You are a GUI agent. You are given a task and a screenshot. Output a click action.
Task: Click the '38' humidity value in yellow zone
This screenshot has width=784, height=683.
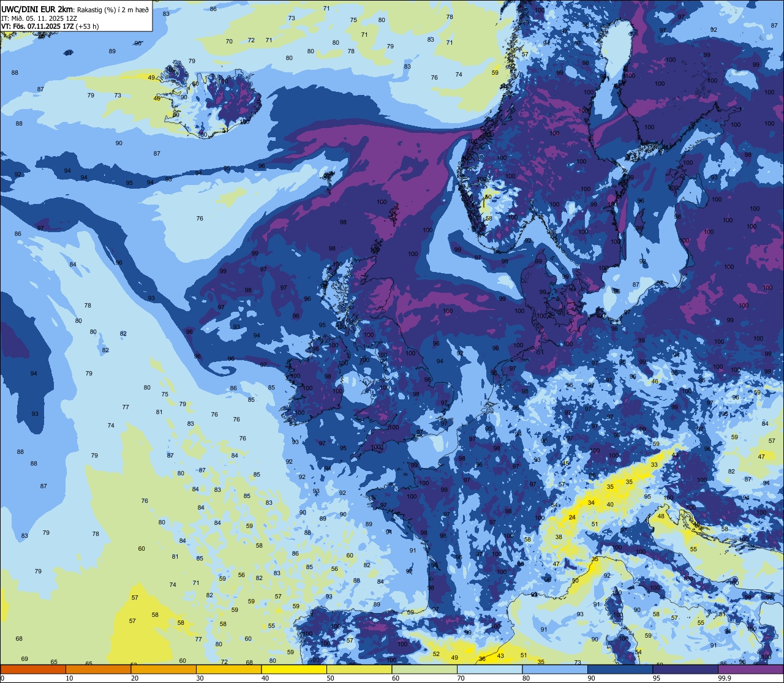559,537
